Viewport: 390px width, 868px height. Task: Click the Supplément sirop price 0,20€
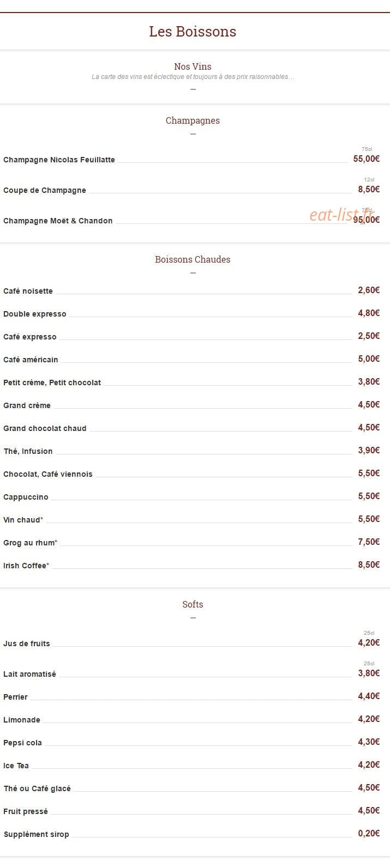tap(369, 833)
